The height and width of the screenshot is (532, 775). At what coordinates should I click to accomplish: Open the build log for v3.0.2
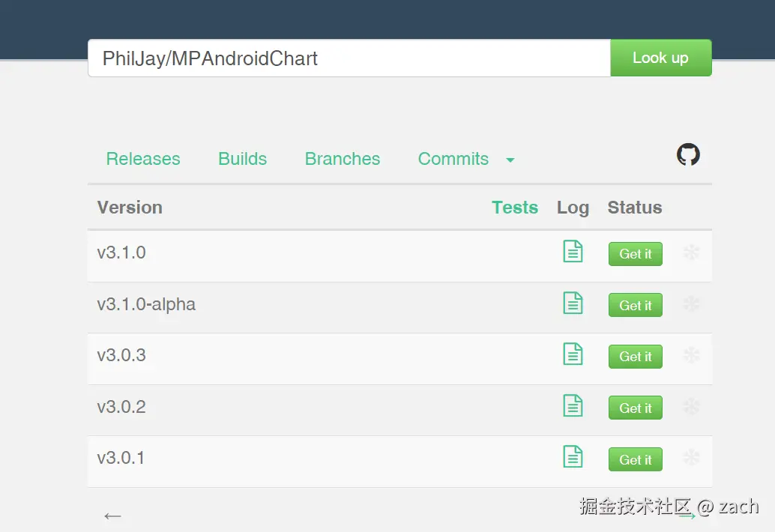pos(573,405)
